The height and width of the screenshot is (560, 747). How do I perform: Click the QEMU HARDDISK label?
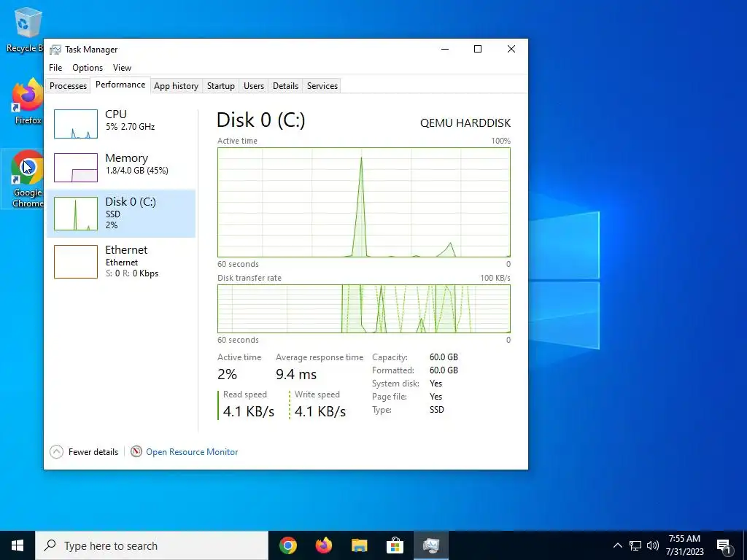click(x=465, y=122)
